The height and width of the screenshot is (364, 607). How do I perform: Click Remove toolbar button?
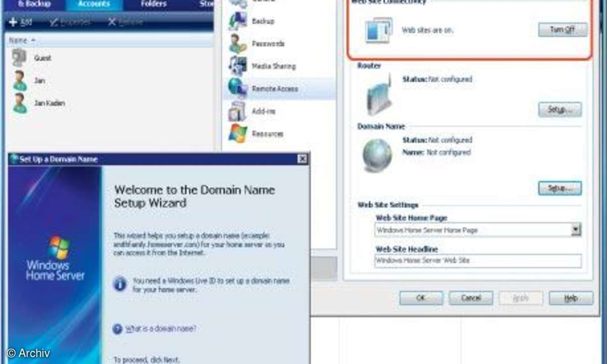coord(126,23)
